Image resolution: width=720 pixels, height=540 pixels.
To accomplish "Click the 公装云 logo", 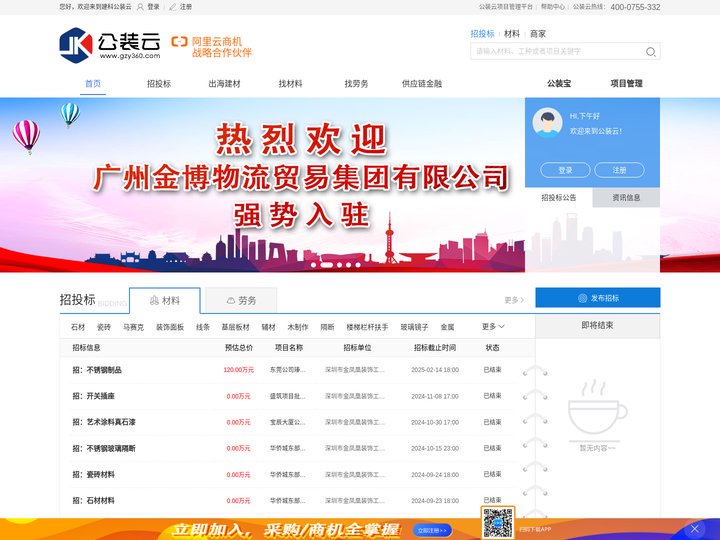I will [110, 45].
